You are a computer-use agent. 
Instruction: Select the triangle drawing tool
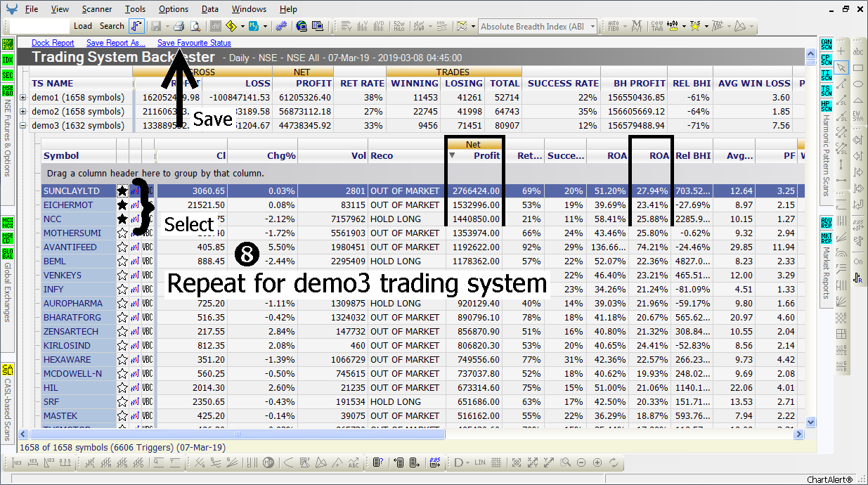(x=858, y=100)
